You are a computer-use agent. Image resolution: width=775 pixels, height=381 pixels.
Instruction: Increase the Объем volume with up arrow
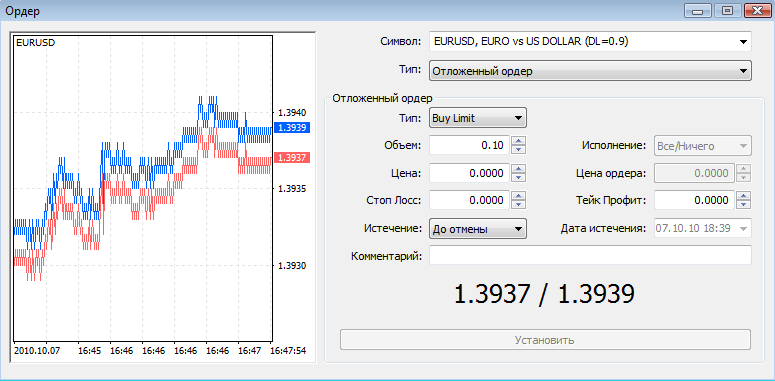[518, 141]
